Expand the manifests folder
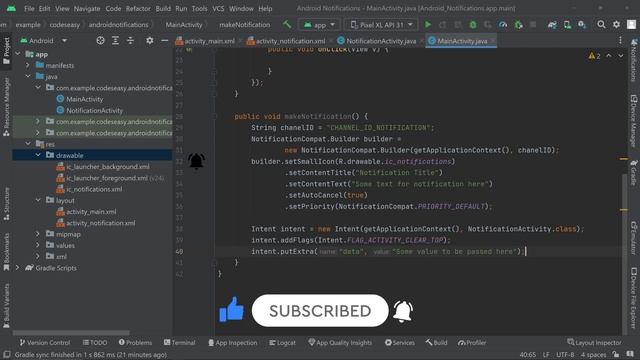 pos(27,65)
